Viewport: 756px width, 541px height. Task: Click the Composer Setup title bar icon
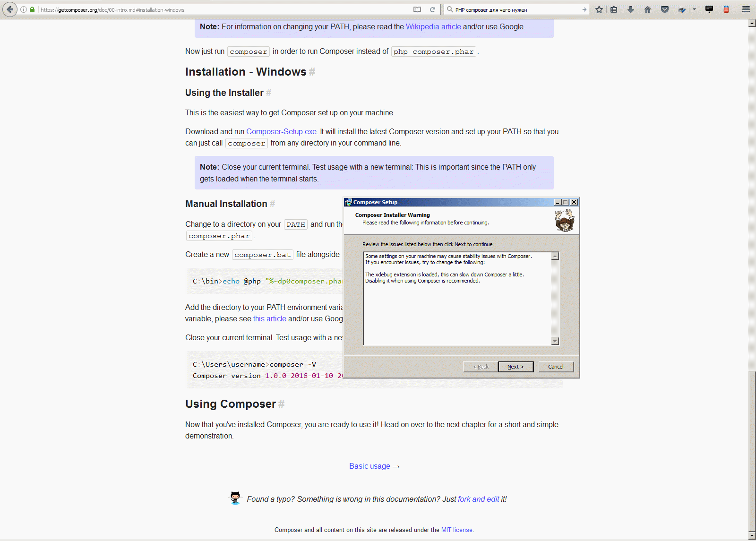pos(348,202)
